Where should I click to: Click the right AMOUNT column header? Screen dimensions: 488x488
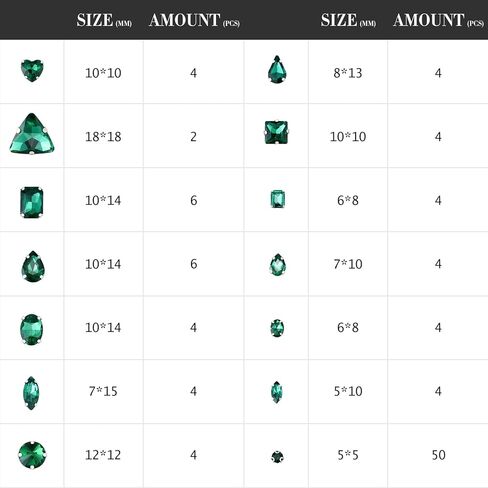pyautogui.click(x=438, y=20)
